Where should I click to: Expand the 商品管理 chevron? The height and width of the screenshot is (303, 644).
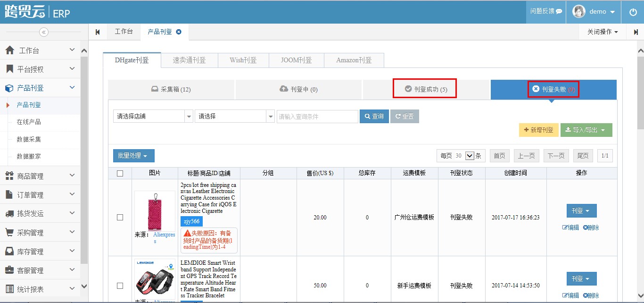[x=72, y=176]
